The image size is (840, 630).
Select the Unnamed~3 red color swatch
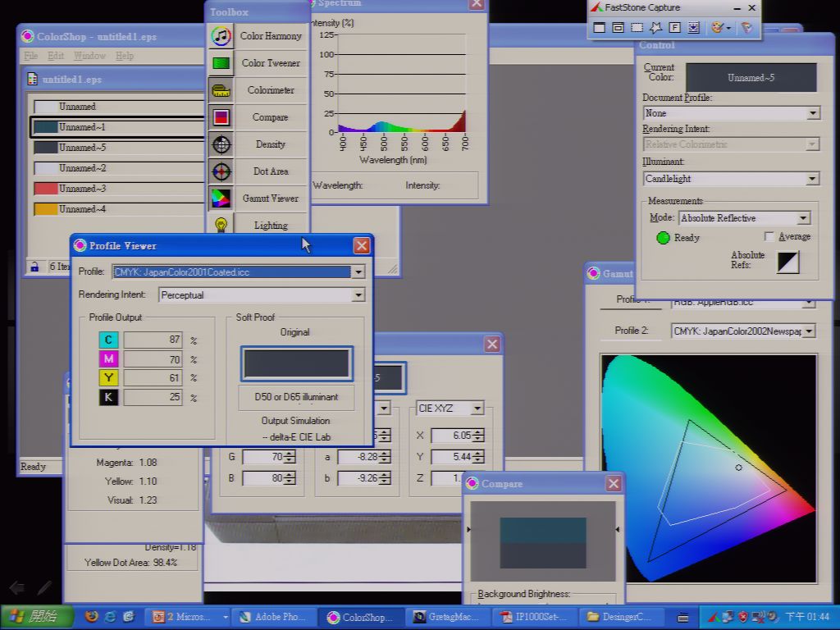[x=46, y=189]
